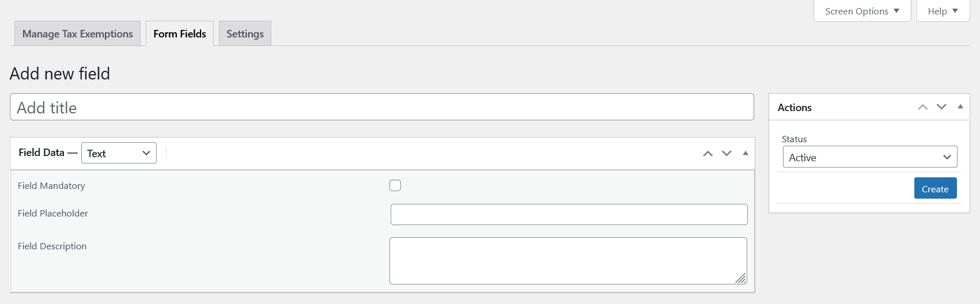The image size is (980, 304).
Task: Click the Create button
Action: [x=935, y=189]
